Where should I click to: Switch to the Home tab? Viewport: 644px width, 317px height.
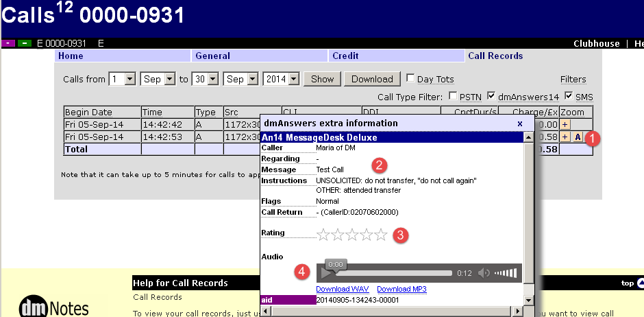[123, 56]
